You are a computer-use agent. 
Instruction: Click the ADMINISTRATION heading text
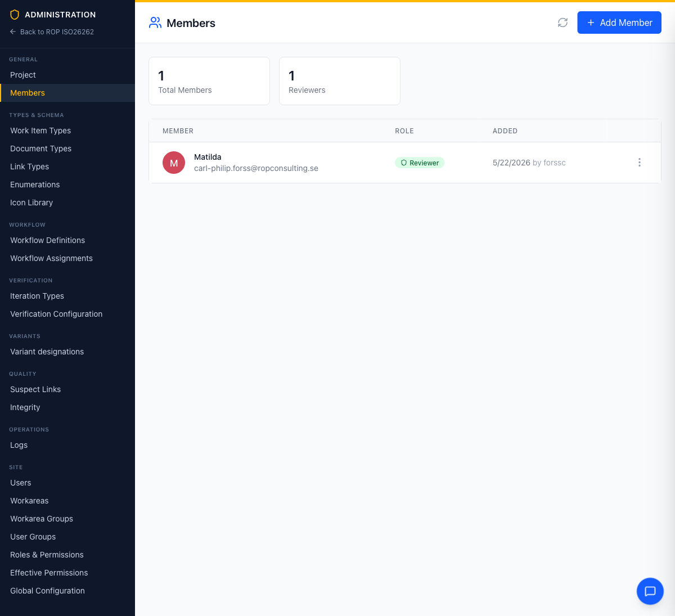click(60, 15)
